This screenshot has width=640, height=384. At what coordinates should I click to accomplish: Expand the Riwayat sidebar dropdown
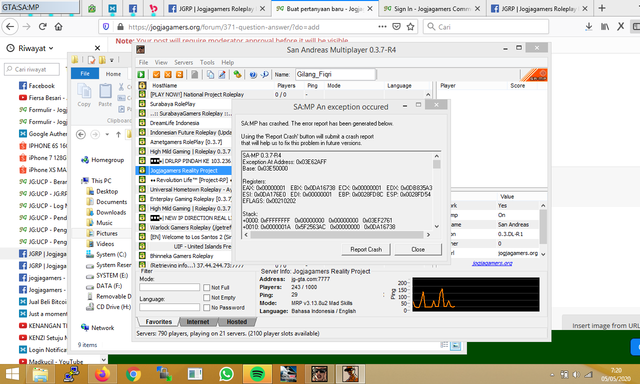tap(51, 48)
